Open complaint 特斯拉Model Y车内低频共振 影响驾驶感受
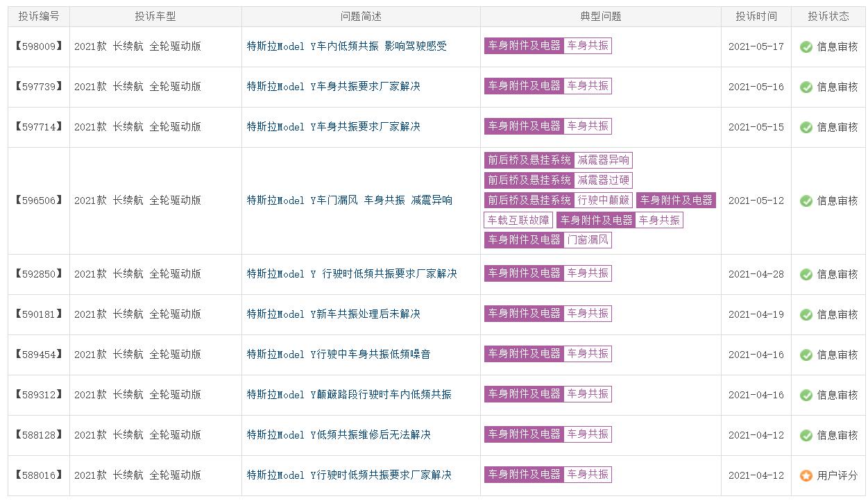This screenshot has height=501, width=868. [x=346, y=46]
